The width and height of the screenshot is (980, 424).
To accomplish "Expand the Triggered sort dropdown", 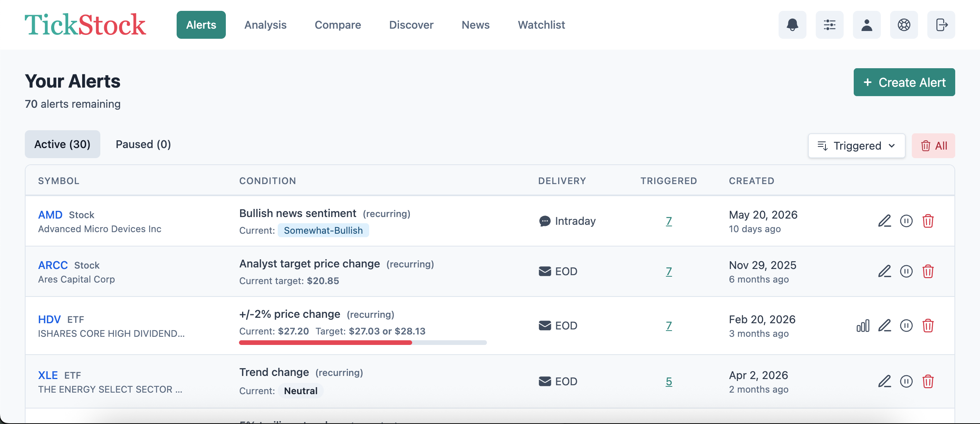I will [x=856, y=146].
